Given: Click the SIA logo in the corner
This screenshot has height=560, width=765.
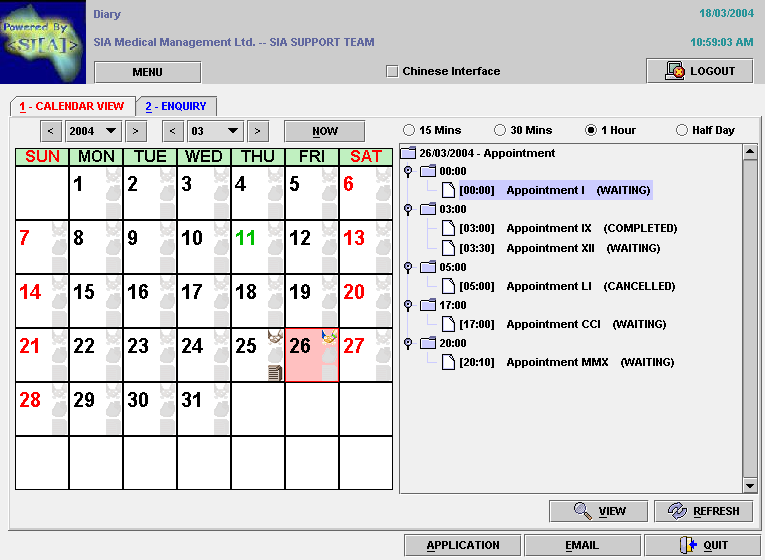Looking at the screenshot, I should tap(44, 44).
